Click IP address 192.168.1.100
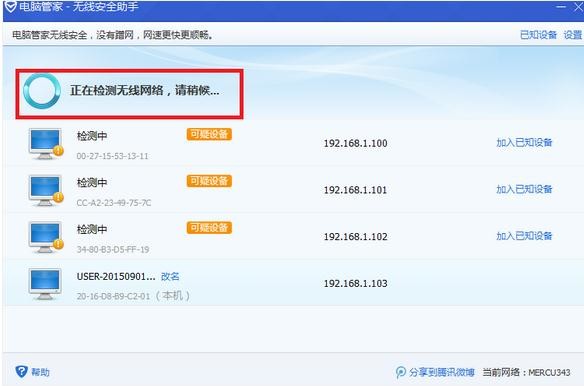 [355, 143]
